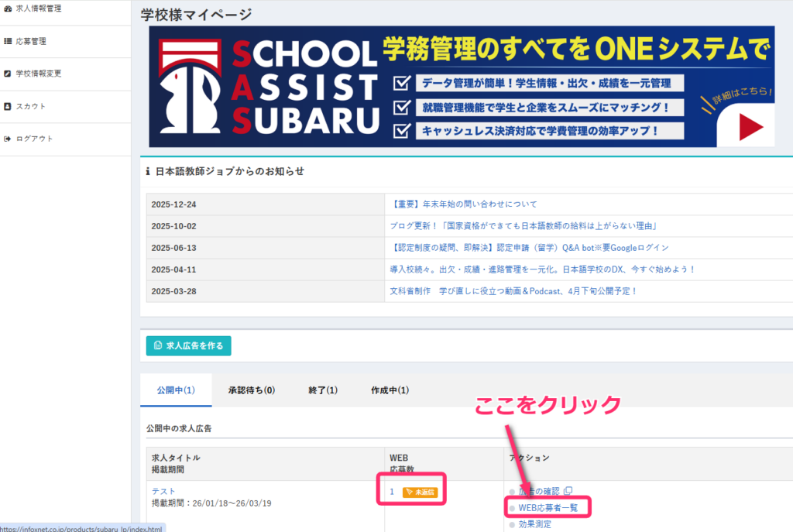Click the edit icon beside 学校情報変更
Screen dimensions: 793x532
pyautogui.click(x=8, y=74)
